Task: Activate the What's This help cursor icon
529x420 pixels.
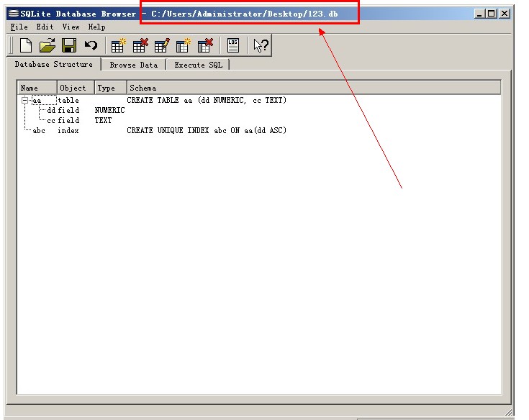Action: click(x=261, y=46)
